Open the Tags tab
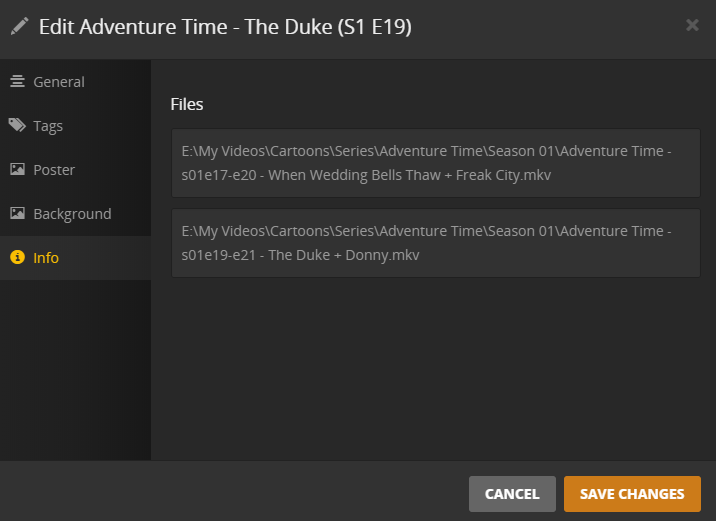 48,126
